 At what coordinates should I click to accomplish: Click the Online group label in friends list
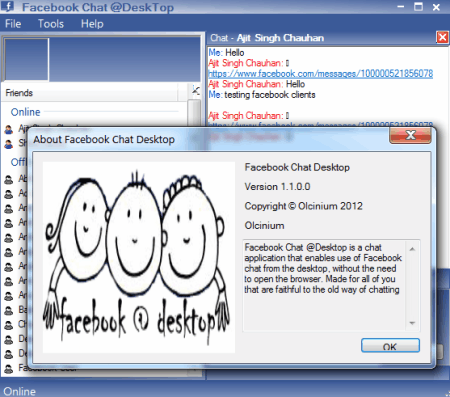25,112
